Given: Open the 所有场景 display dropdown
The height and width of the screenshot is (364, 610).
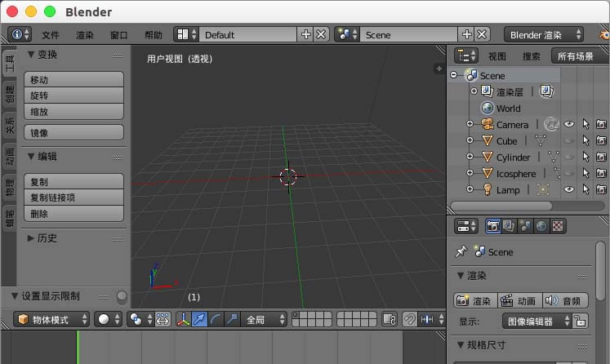Looking at the screenshot, I should point(580,56).
